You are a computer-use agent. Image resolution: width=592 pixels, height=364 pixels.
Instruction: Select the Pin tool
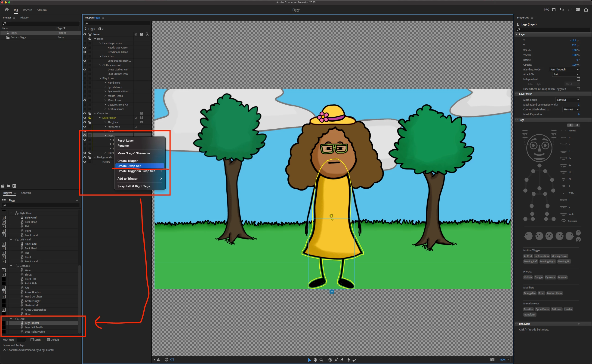click(x=342, y=360)
